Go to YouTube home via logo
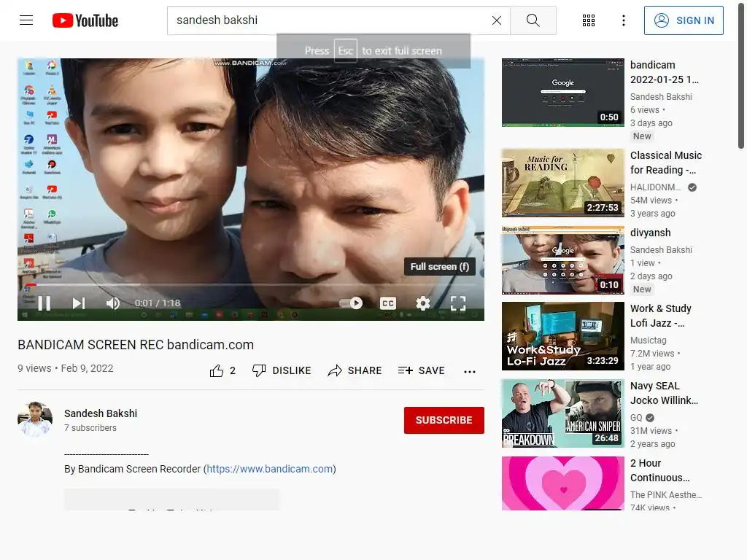Screen dimensions: 747x560 pos(85,20)
